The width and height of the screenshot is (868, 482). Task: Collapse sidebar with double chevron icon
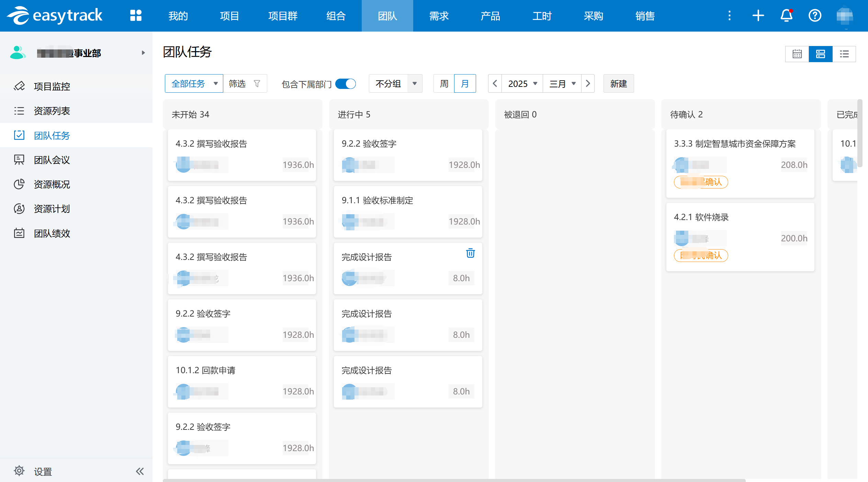pos(139,471)
